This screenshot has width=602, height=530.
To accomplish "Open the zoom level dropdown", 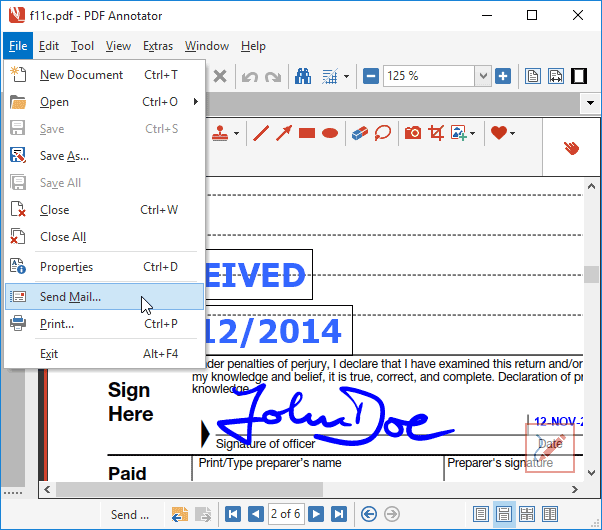I will click(483, 76).
